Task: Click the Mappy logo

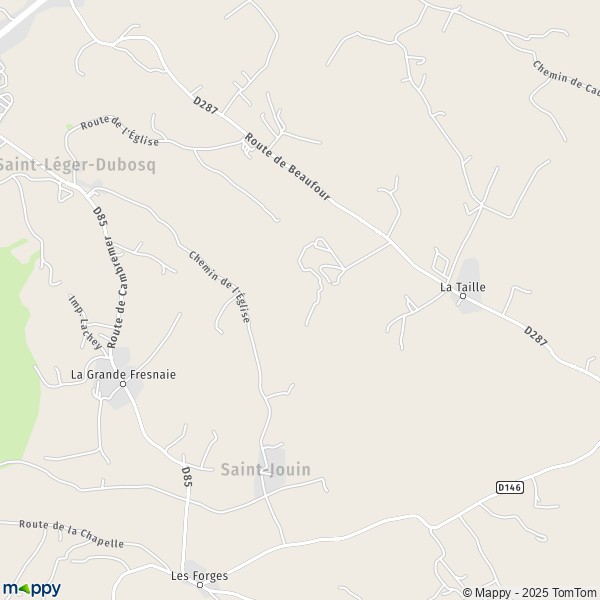Action: 32,589
